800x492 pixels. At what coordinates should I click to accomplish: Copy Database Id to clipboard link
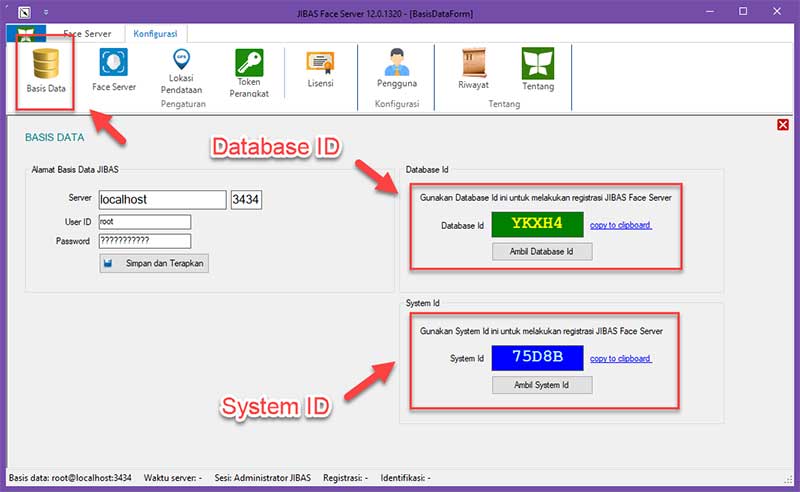tap(620, 225)
